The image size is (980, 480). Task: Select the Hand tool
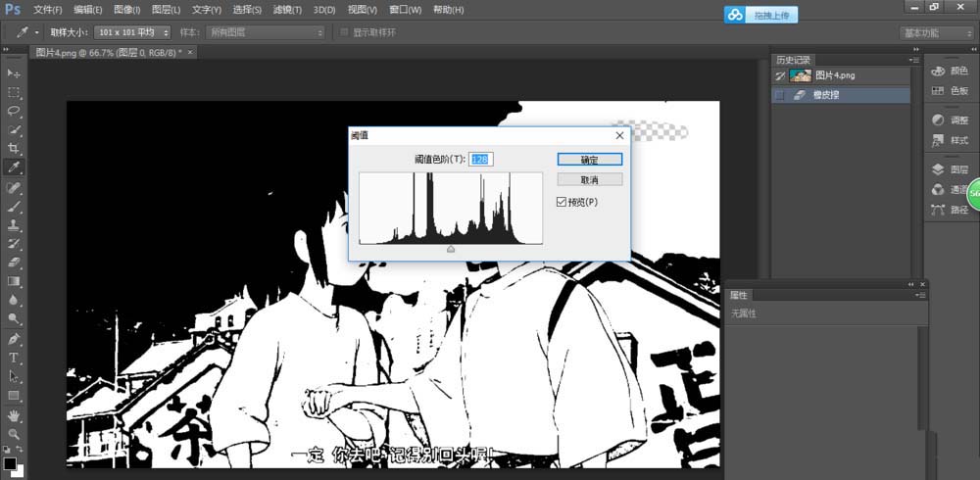pos(14,415)
